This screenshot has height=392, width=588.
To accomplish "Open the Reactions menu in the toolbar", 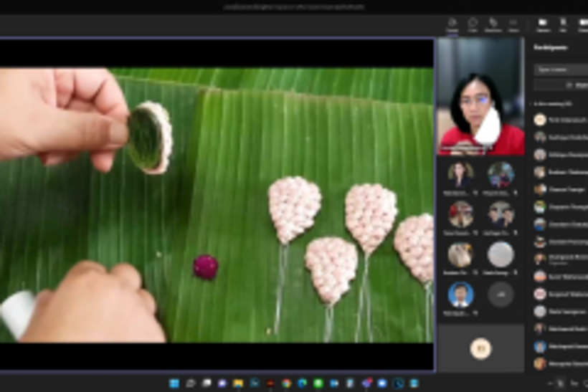I will pyautogui.click(x=493, y=25).
